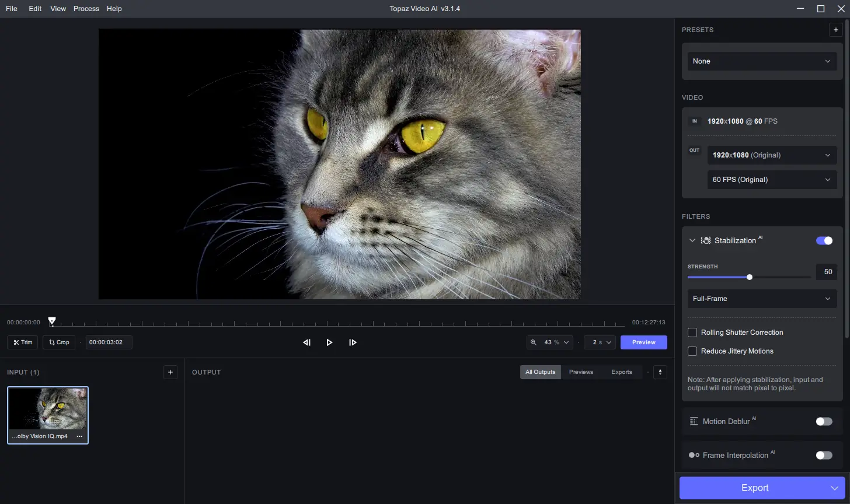
Task: Switch to the Exports tab
Action: point(622,372)
